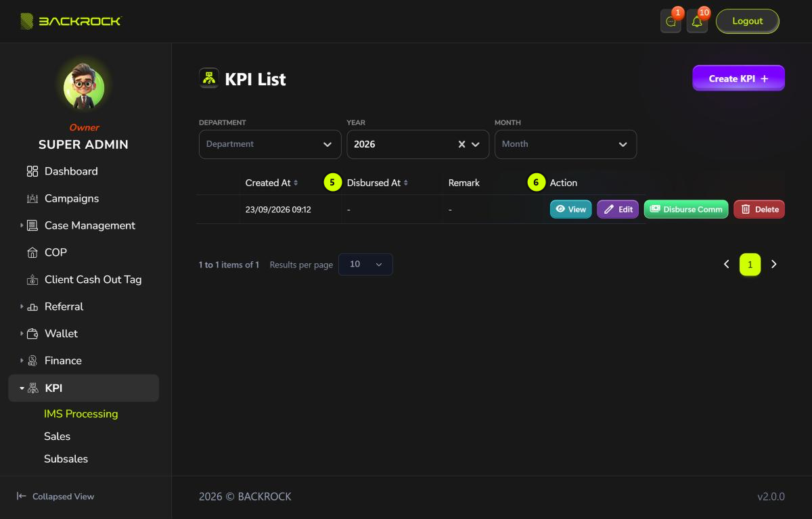The height and width of the screenshot is (519, 812).
Task: Expand the Referral menu
Action: [x=84, y=307]
